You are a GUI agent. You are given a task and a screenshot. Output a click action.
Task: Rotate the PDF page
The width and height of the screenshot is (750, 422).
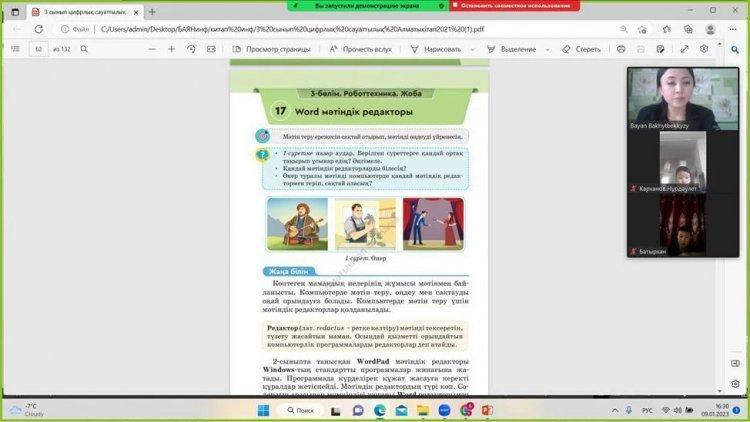coord(191,49)
